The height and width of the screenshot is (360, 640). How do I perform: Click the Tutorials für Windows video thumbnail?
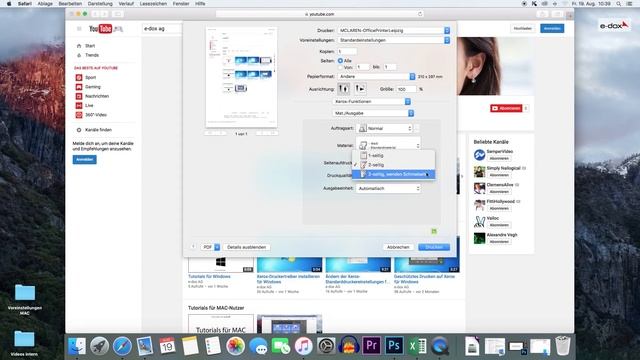[x=221, y=264]
